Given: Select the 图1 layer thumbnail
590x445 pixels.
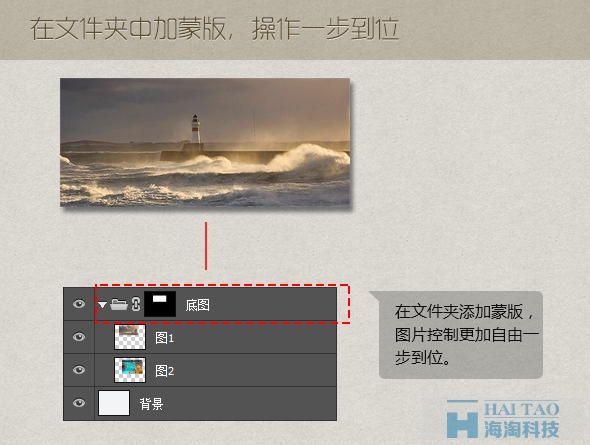Looking at the screenshot, I should (x=130, y=337).
